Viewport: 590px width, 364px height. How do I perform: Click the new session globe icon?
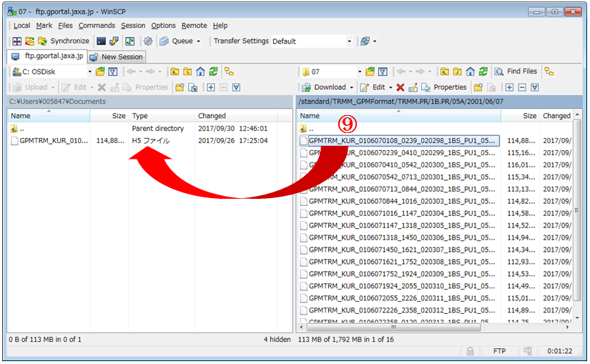[365, 41]
